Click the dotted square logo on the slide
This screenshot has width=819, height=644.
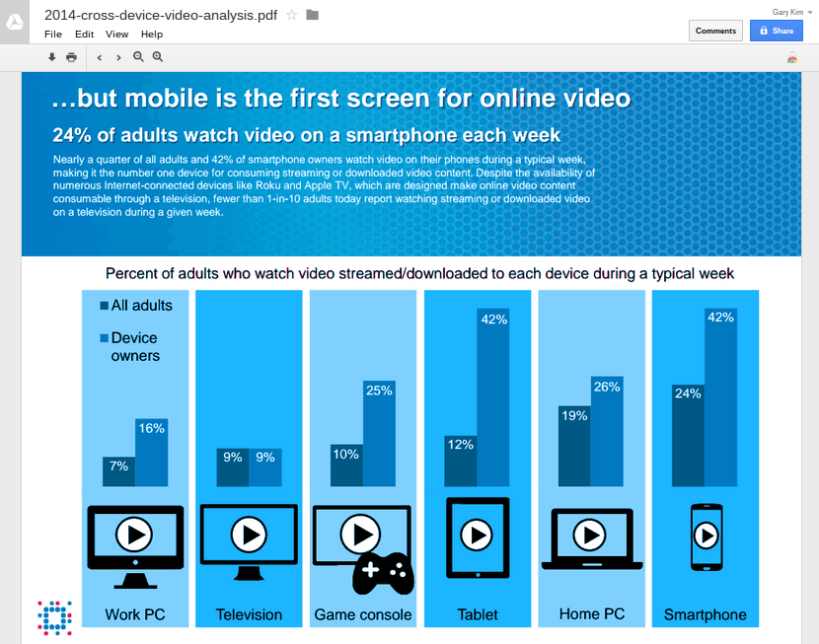tap(54, 617)
